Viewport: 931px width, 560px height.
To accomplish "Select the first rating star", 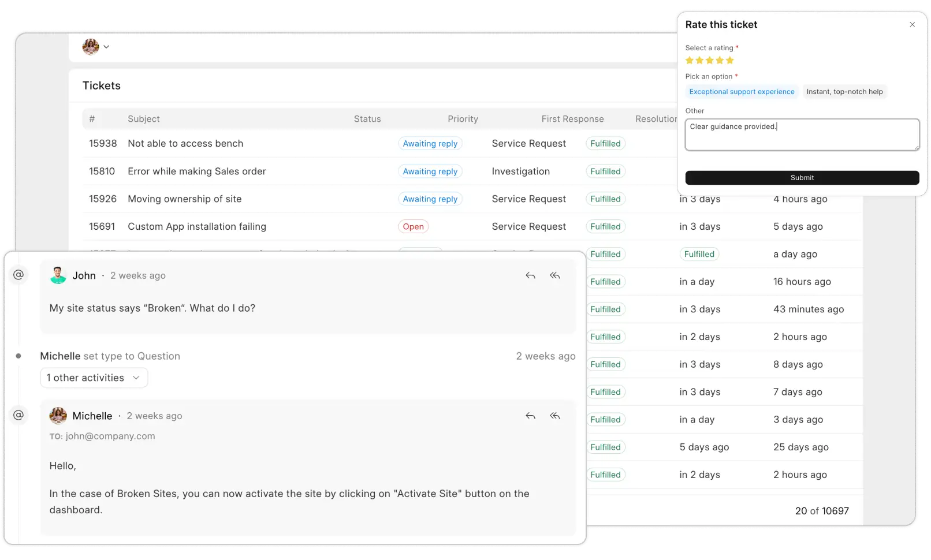I will [690, 61].
